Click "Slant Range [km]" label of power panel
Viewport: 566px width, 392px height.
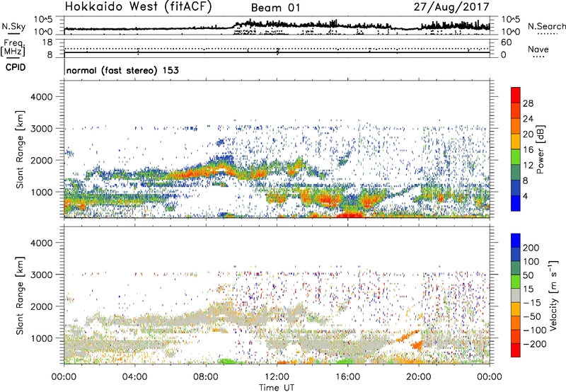20,149
